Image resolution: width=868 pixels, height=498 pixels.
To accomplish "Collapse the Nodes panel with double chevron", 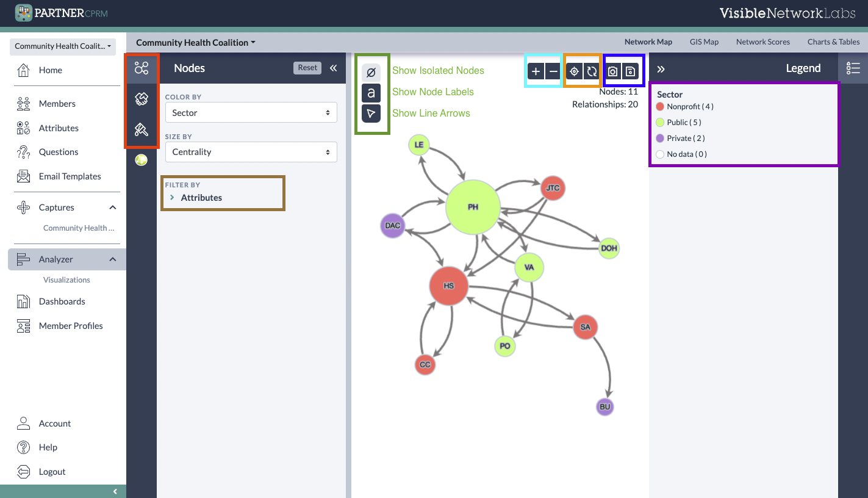I will click(x=333, y=68).
